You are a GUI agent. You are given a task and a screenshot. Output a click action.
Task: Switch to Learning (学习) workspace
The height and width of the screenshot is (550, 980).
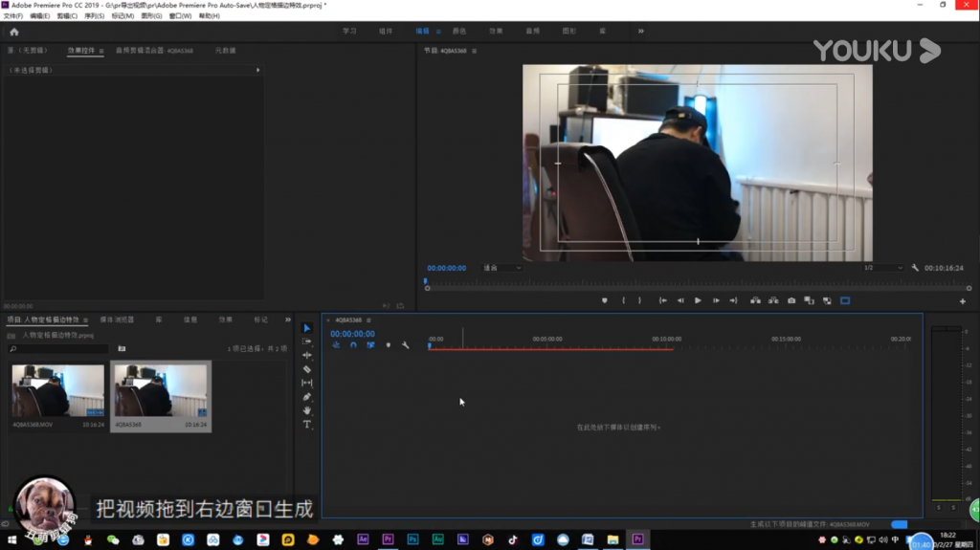pyautogui.click(x=349, y=31)
